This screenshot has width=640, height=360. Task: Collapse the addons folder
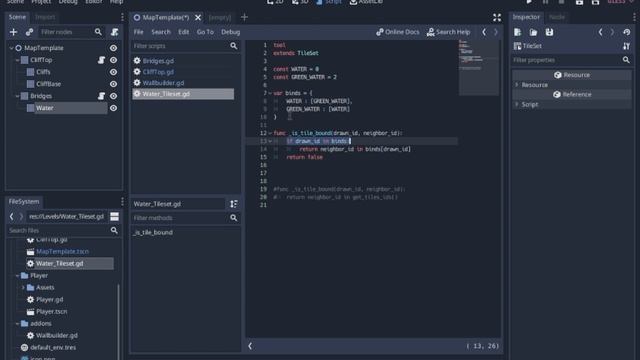click(18, 324)
